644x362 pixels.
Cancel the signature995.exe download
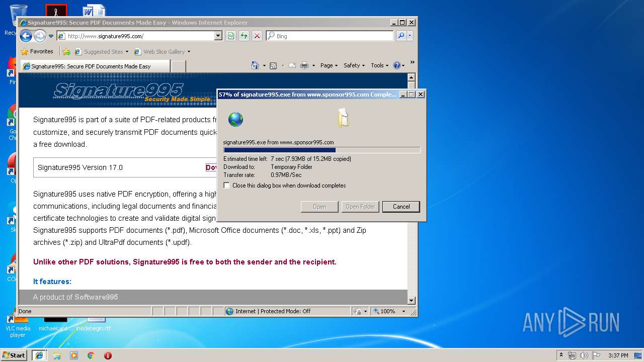(401, 207)
